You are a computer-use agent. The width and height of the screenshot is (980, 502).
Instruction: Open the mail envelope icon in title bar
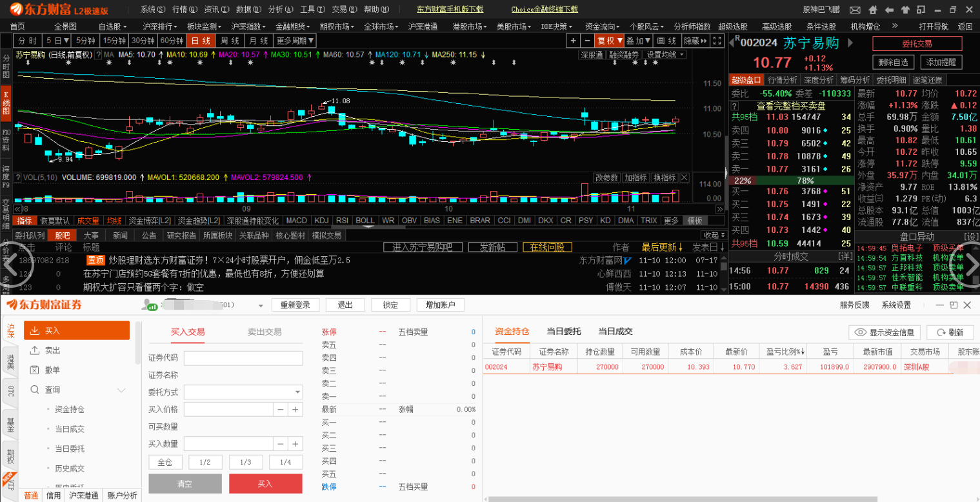point(855,10)
